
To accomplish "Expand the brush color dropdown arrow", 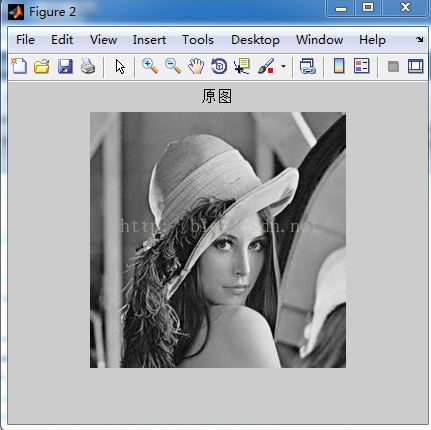I will click(283, 66).
